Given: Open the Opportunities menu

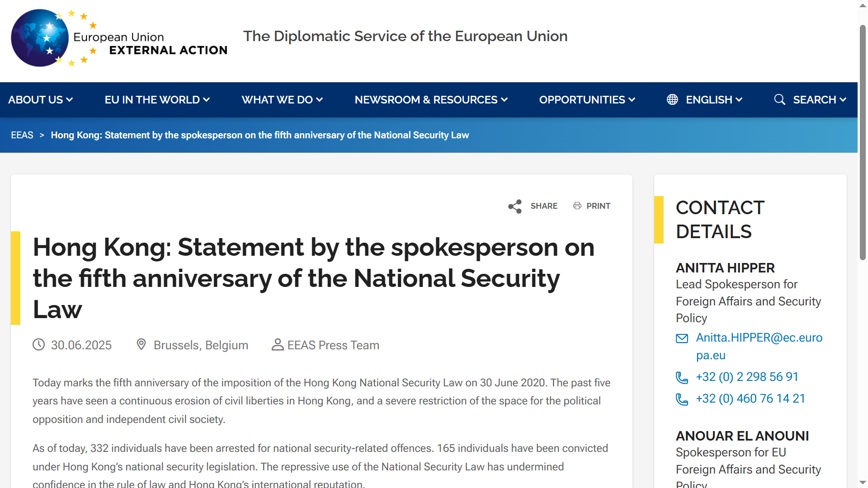Looking at the screenshot, I should (x=587, y=100).
